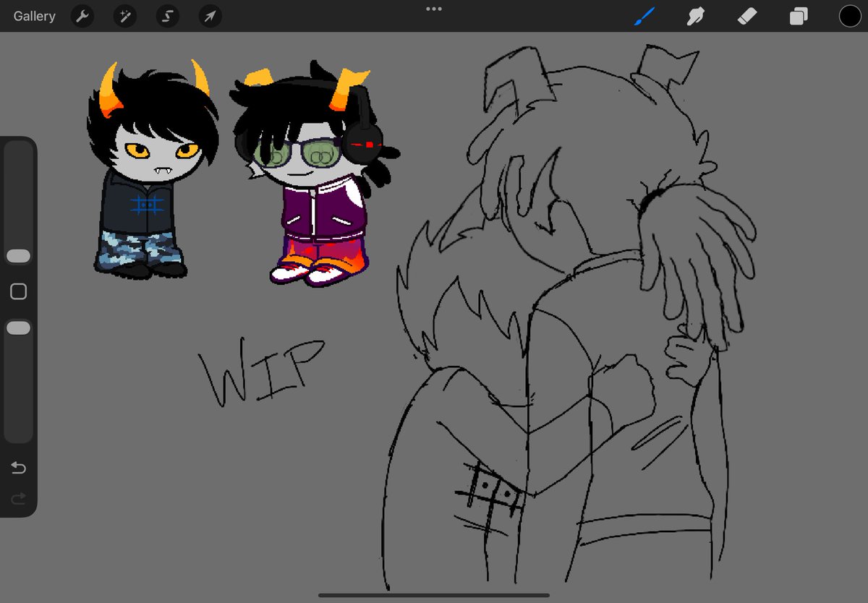Tap the Modify square button
The width and height of the screenshot is (868, 603).
tap(19, 291)
